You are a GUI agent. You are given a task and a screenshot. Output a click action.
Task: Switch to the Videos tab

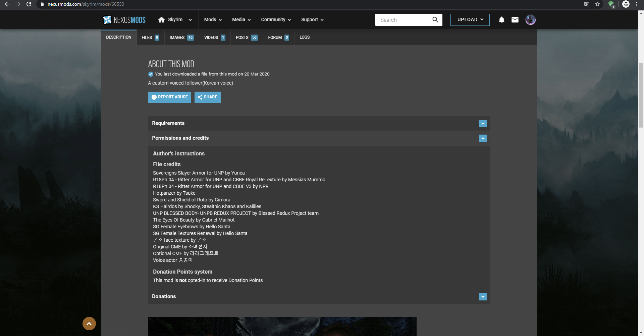click(215, 37)
